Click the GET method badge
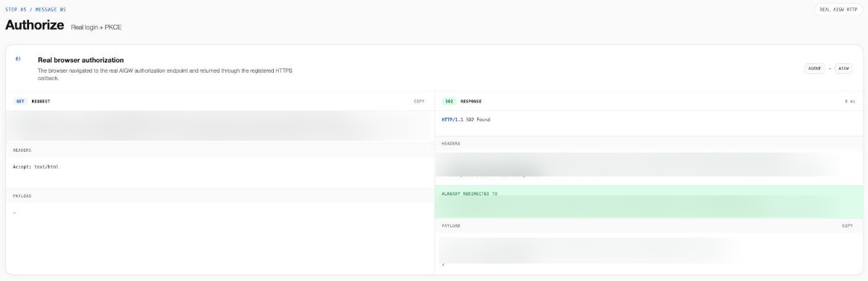 pos(20,101)
